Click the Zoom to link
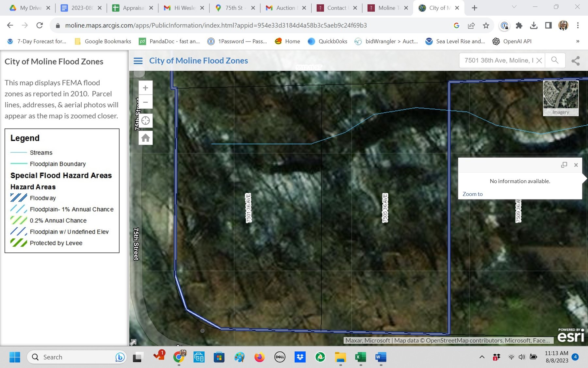588x368 pixels. (x=472, y=194)
